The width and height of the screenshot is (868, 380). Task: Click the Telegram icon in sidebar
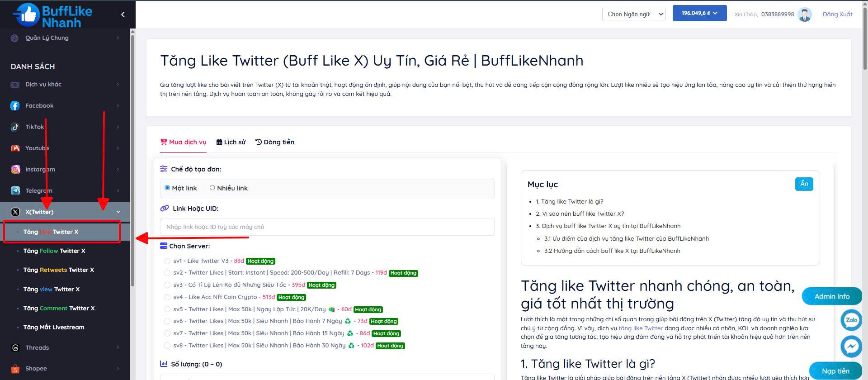point(15,191)
